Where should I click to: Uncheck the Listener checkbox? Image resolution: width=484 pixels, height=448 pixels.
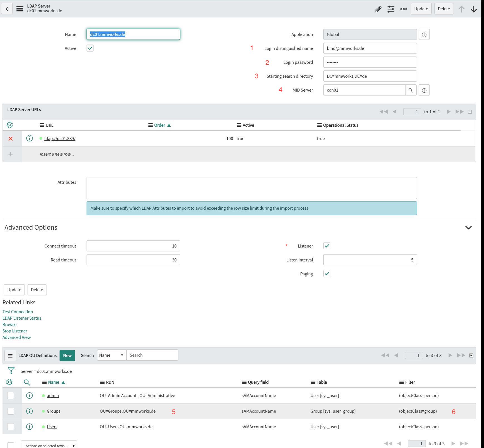tap(327, 246)
